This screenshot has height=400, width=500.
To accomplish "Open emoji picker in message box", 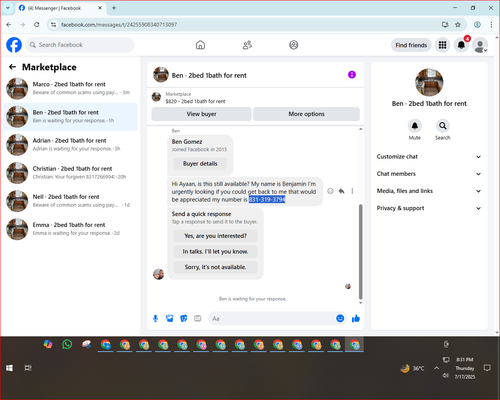I will [340, 318].
